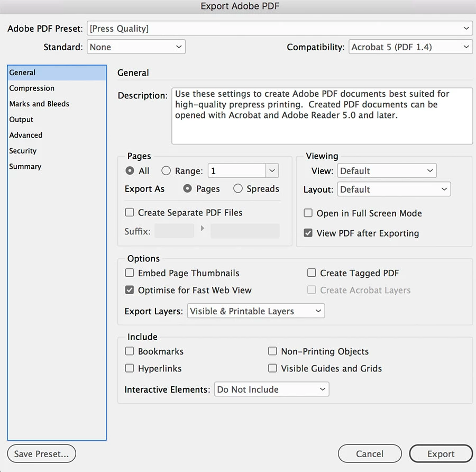
Task: Show the Summary section
Action: [57, 167]
